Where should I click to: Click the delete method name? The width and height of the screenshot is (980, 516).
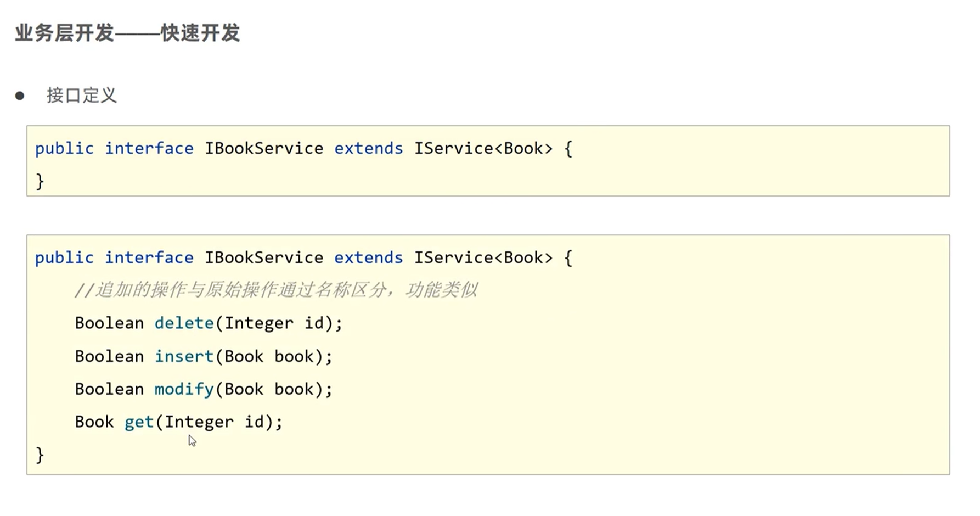[x=184, y=323]
